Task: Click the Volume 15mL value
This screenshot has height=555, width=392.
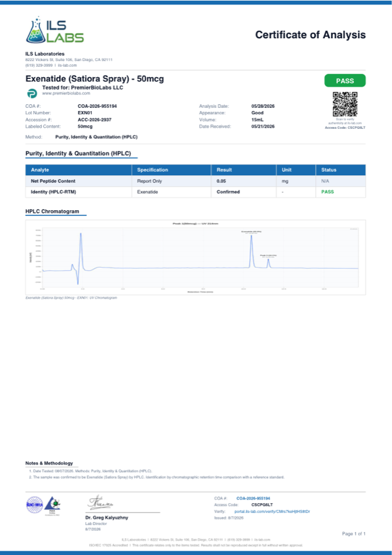Action: pos(257,120)
